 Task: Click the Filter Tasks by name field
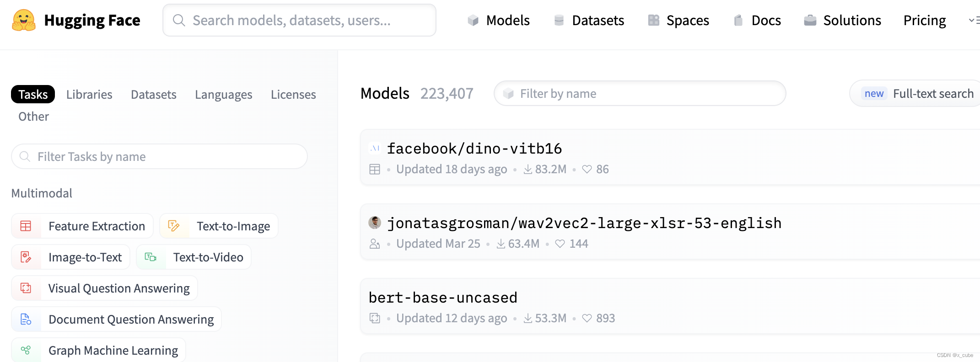(160, 157)
